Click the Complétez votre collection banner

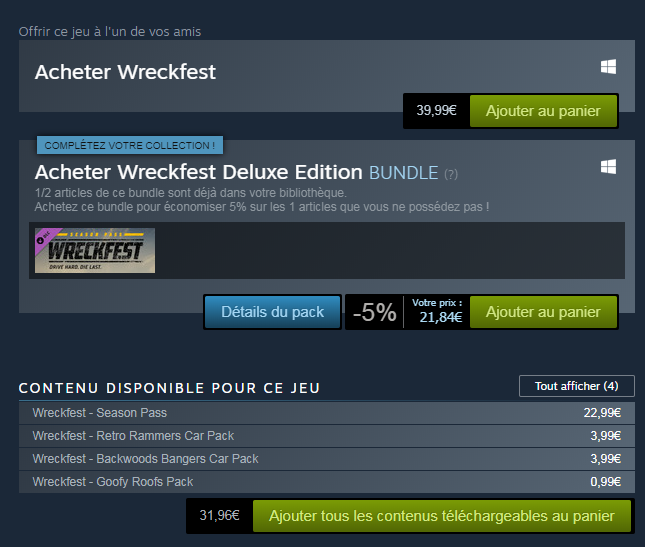(x=130, y=146)
